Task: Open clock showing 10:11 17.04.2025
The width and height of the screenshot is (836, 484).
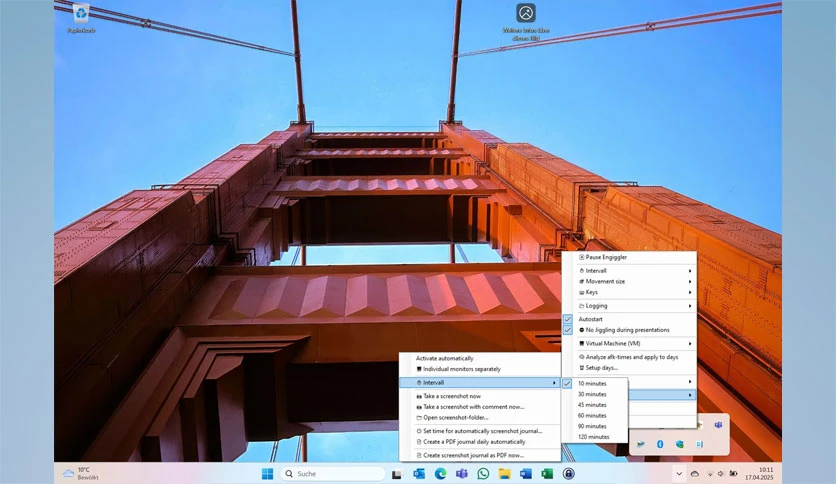Action: pos(759,473)
